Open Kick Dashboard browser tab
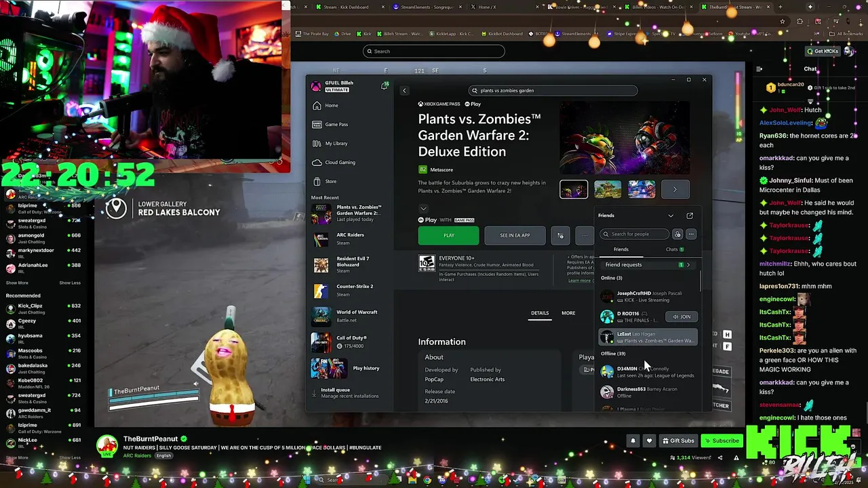 click(346, 7)
